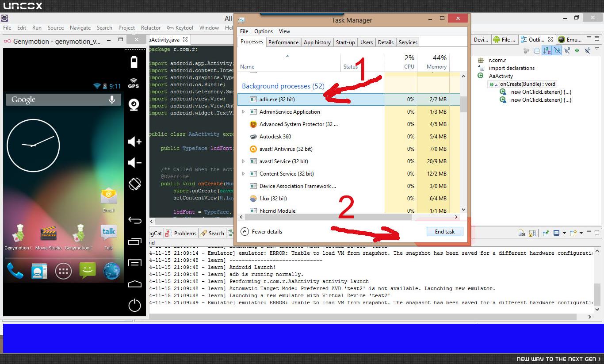The image size is (604, 364).
Task: Click the Task Manager vertical scrollbar thumb
Action: [x=463, y=104]
